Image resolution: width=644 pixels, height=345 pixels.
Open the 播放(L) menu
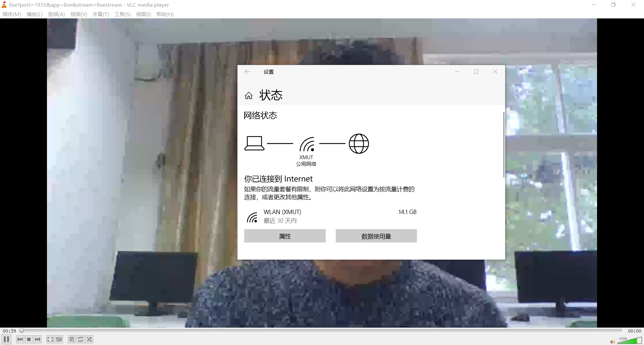pos(34,14)
